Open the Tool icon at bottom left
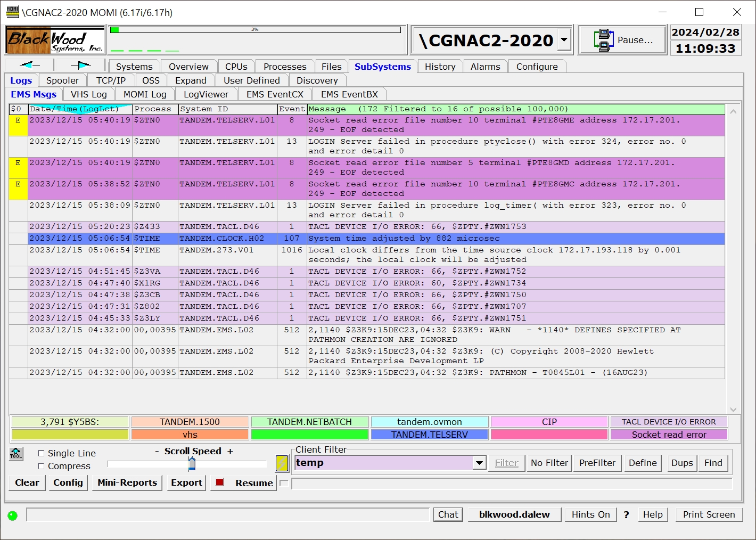 point(16,454)
